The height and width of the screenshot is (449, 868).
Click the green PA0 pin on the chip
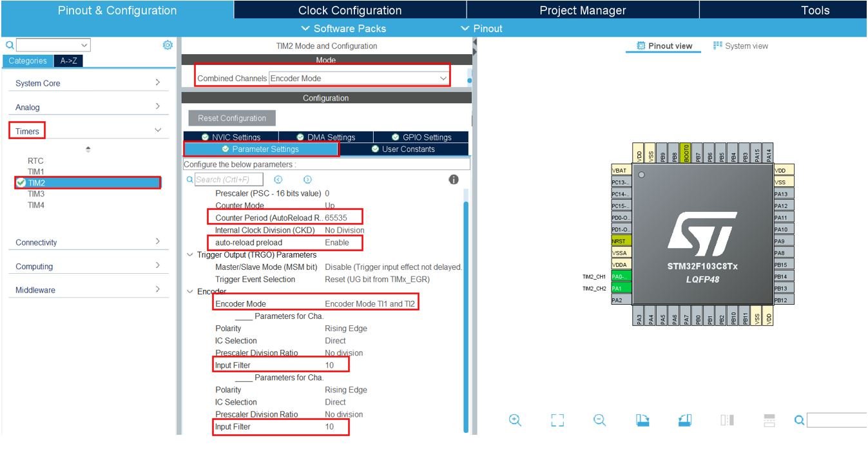(x=621, y=276)
